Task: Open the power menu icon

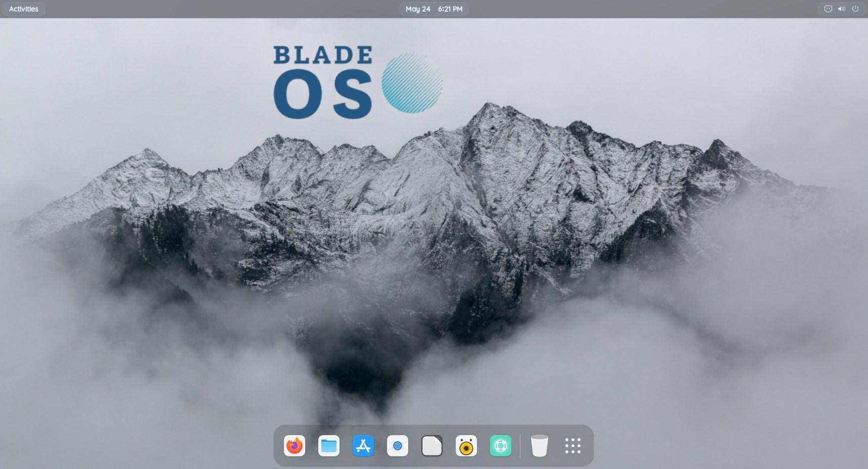Action: coord(855,9)
